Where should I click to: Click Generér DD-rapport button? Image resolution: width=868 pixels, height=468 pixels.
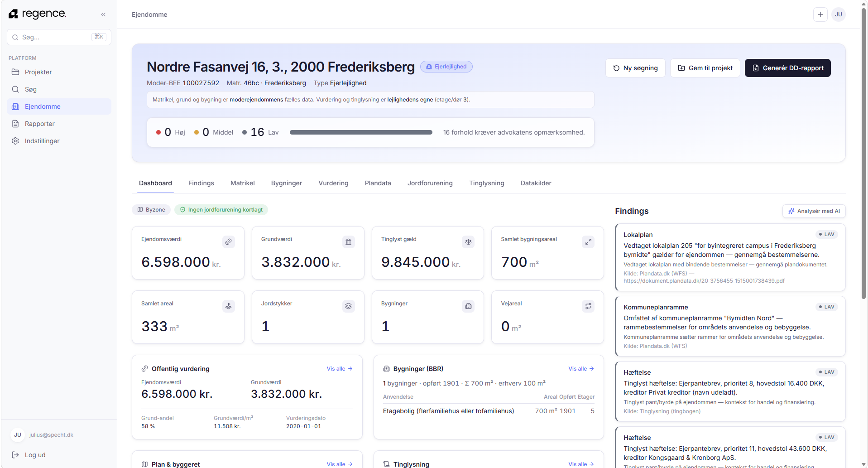click(x=787, y=68)
